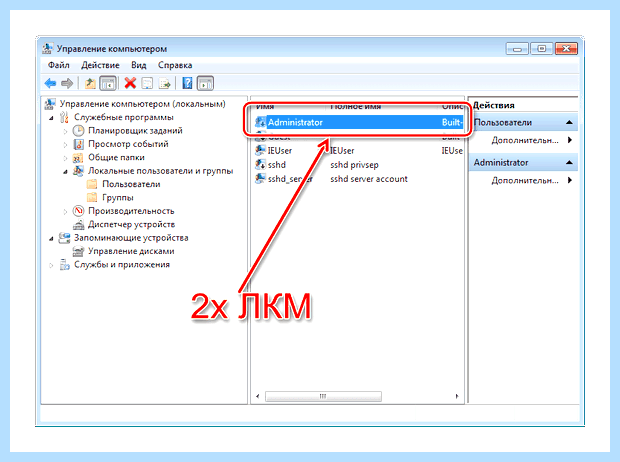Viewport: 620px width, 462px height.
Task: Select Службы и приложения node
Action: point(122,265)
